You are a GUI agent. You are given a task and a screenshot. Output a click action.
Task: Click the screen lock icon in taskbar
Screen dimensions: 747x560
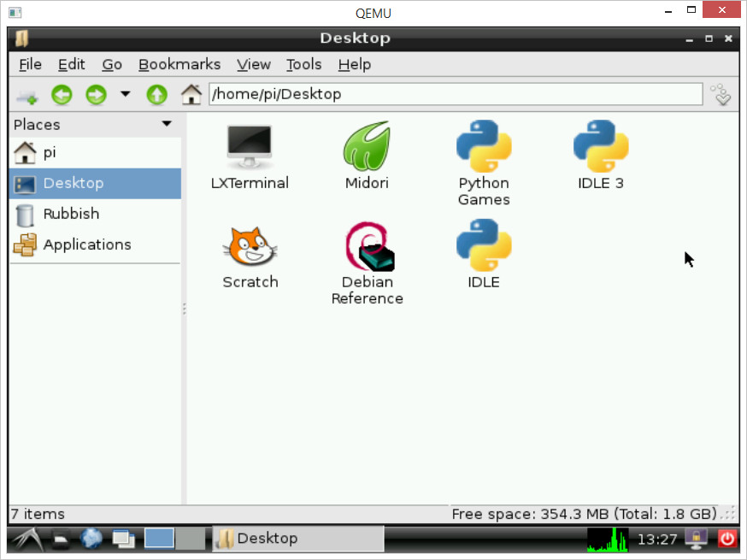[x=696, y=539]
